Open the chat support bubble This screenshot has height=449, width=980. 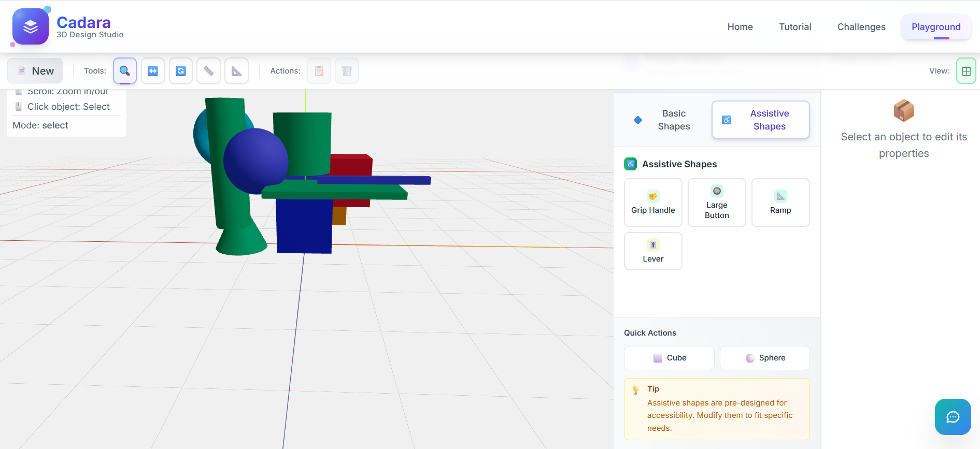(953, 417)
